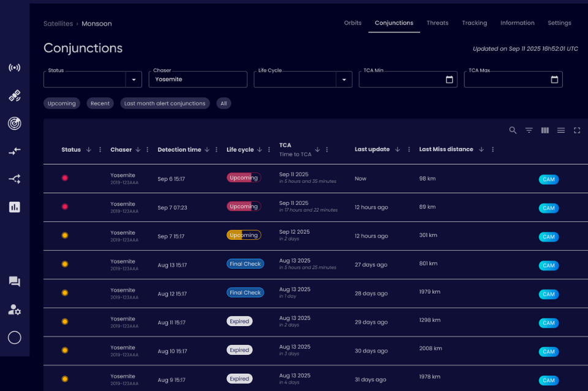
Task: Open the user settings sidebar icon
Action: point(15,310)
